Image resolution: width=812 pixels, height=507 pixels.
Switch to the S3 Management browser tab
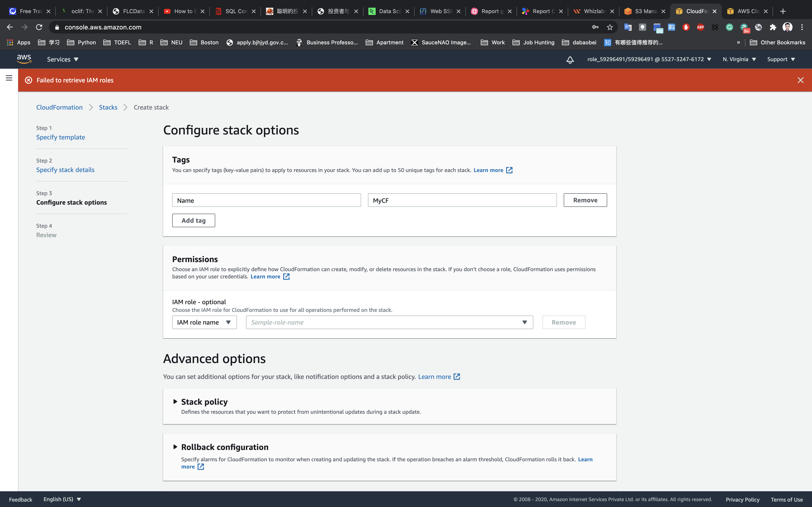(645, 11)
